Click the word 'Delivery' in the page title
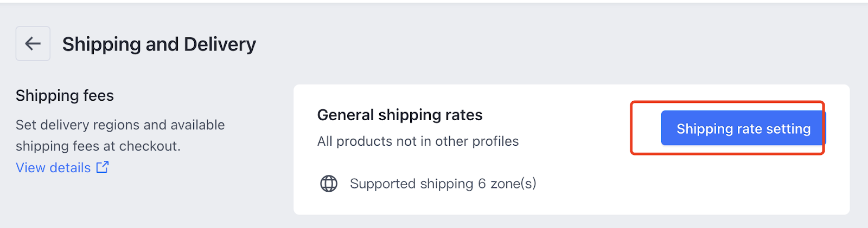Image resolution: width=868 pixels, height=228 pixels. 220,44
